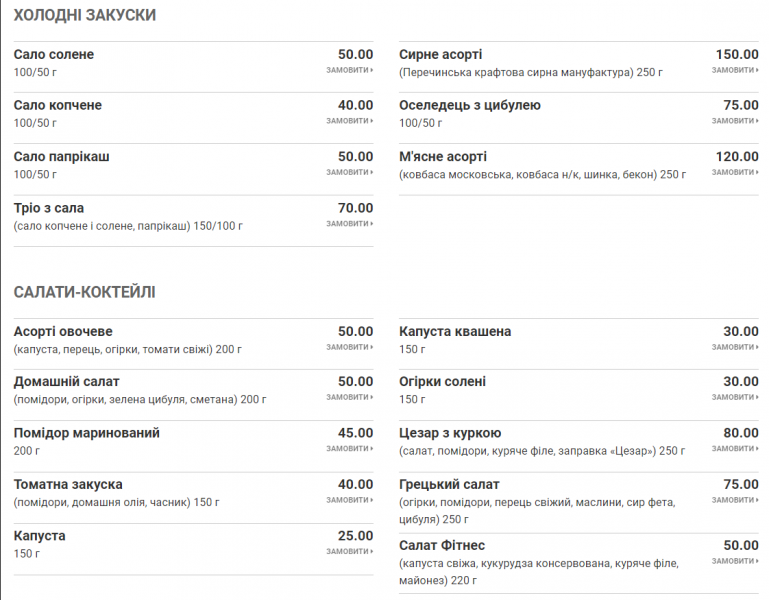Order the Тріо з сала dish
The image size is (769, 600).
click(x=349, y=224)
